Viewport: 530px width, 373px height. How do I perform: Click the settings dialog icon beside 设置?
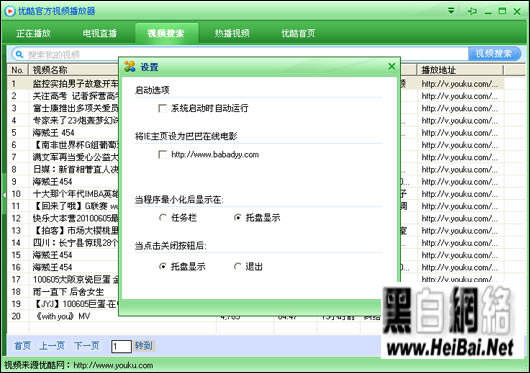point(130,66)
